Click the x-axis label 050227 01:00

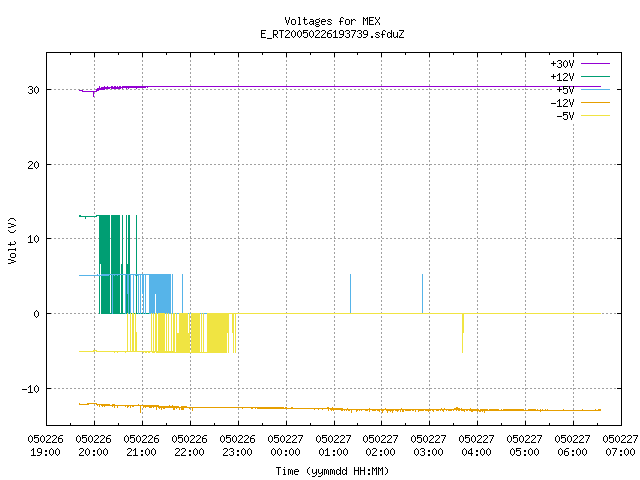333,446
